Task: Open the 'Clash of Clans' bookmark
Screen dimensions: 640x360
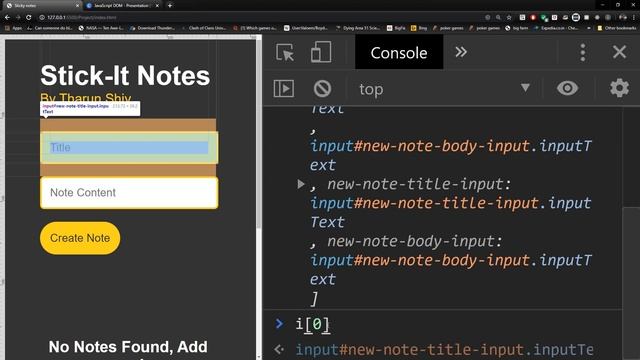Action: (204, 28)
